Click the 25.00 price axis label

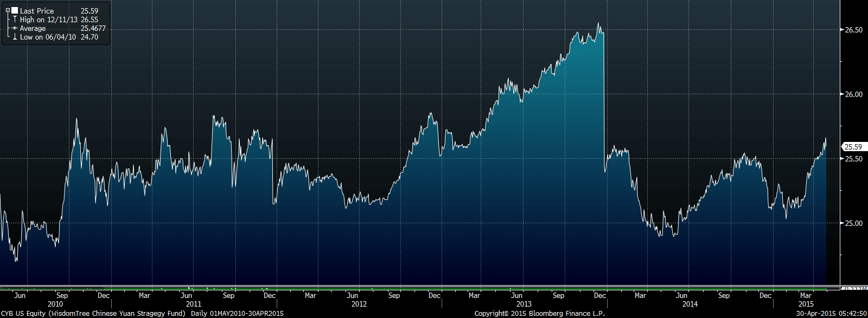tap(854, 223)
